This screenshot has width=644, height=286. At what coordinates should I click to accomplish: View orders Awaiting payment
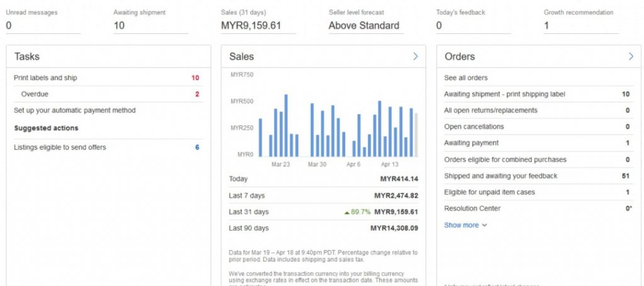coord(471,143)
